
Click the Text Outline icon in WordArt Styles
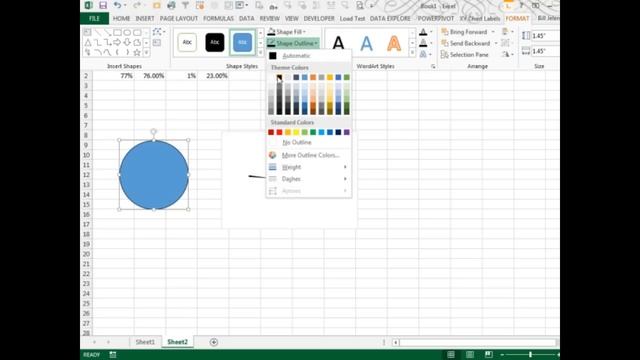click(x=423, y=43)
